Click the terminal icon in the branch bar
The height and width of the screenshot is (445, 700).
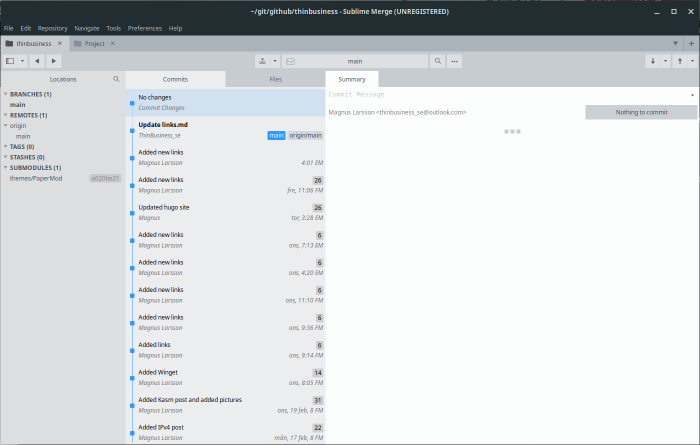tap(290, 61)
